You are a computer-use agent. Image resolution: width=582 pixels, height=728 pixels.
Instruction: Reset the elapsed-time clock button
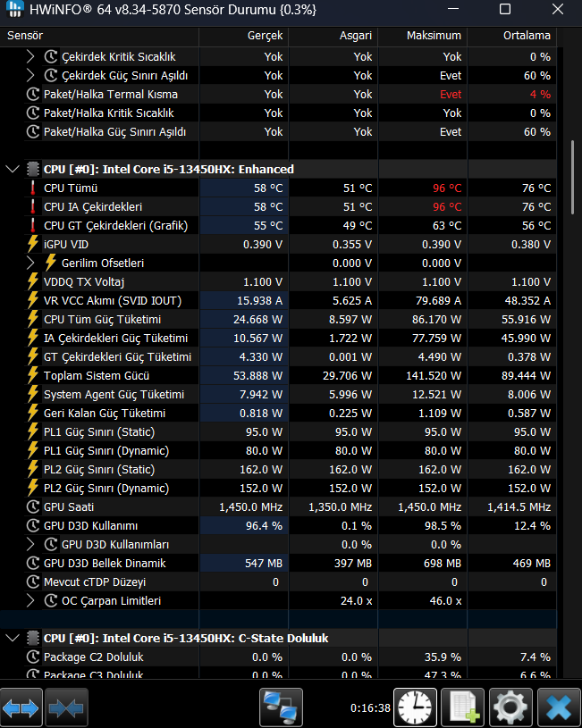pyautogui.click(x=415, y=708)
